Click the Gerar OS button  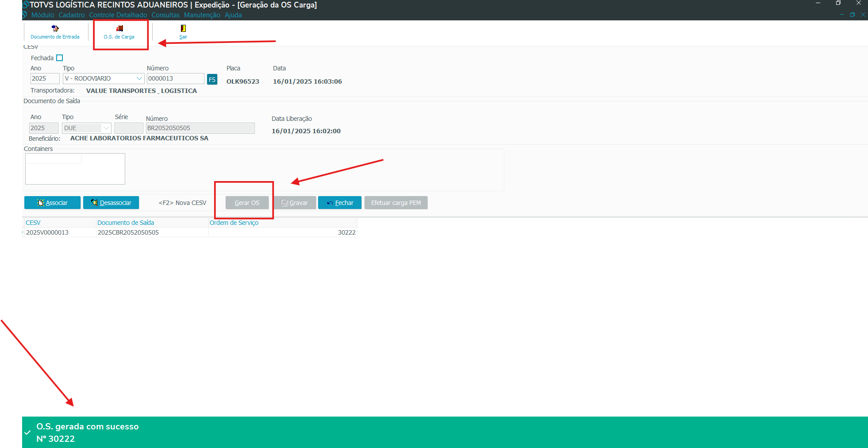click(x=247, y=203)
